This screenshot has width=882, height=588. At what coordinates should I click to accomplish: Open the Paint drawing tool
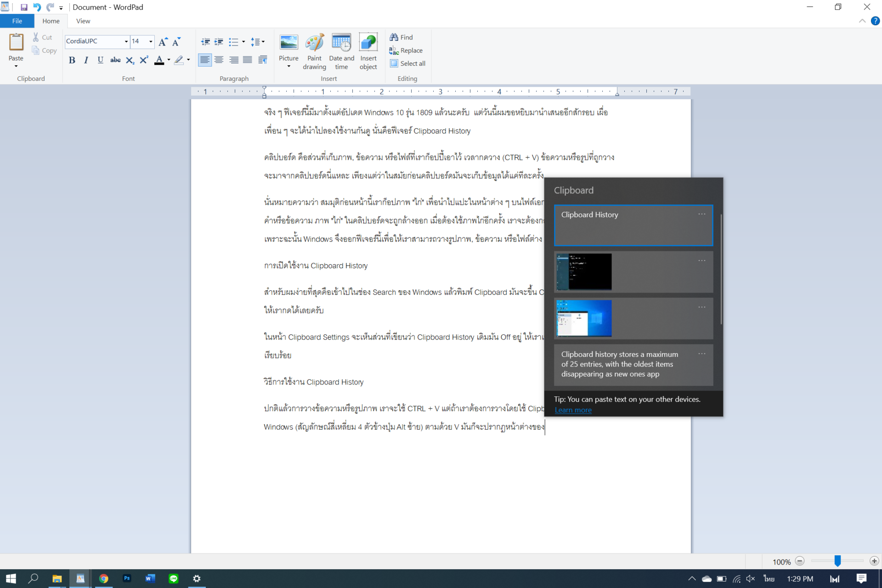(314, 51)
